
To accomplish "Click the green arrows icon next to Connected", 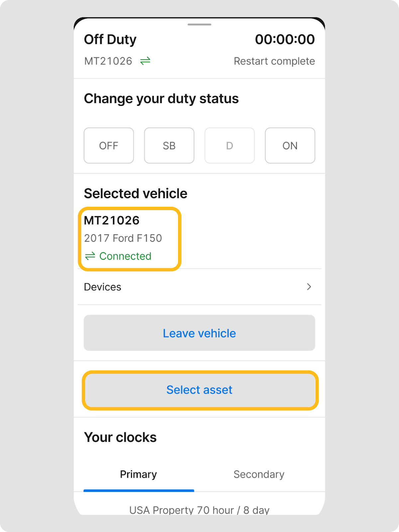I will [x=90, y=256].
